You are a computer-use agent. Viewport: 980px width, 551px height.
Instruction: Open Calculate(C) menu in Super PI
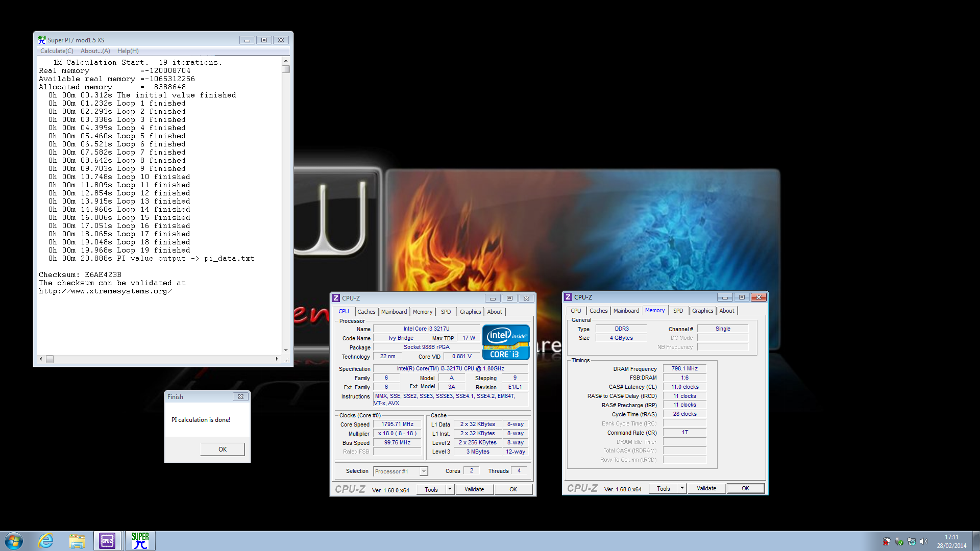57,51
